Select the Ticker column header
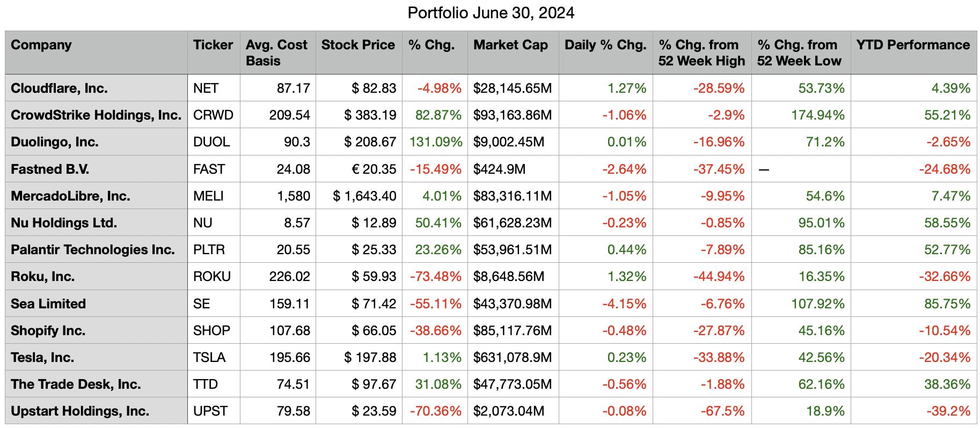The height and width of the screenshot is (429, 980). tap(213, 45)
